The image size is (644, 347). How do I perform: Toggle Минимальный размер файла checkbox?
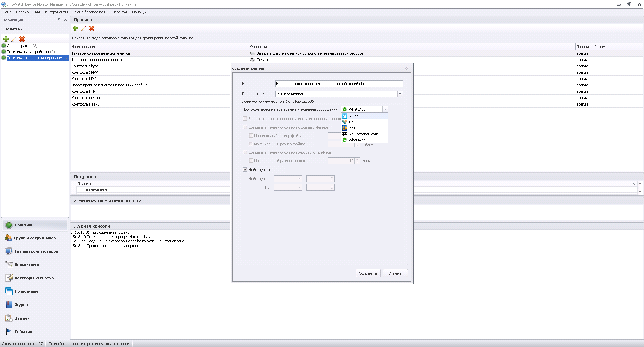click(251, 136)
